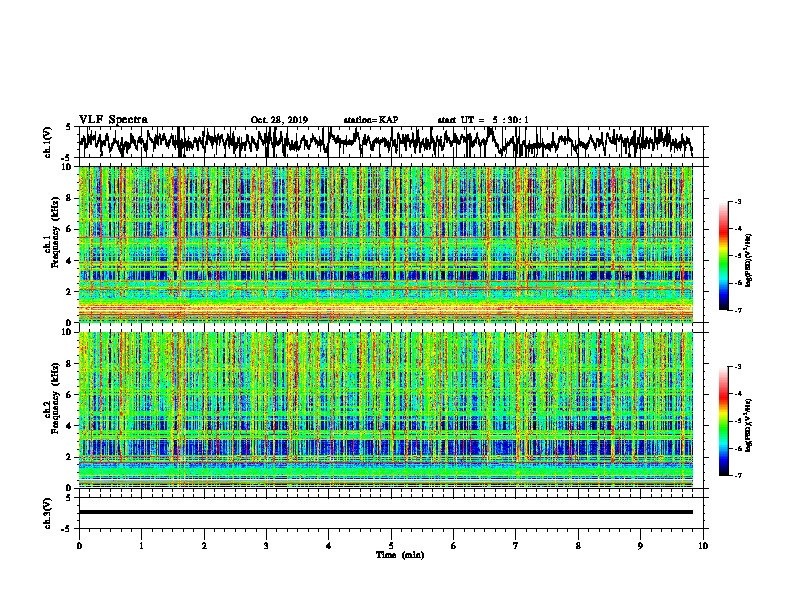This screenshot has width=792, height=612.
Task: Click the time axis tick label "0"
Action: [x=79, y=546]
